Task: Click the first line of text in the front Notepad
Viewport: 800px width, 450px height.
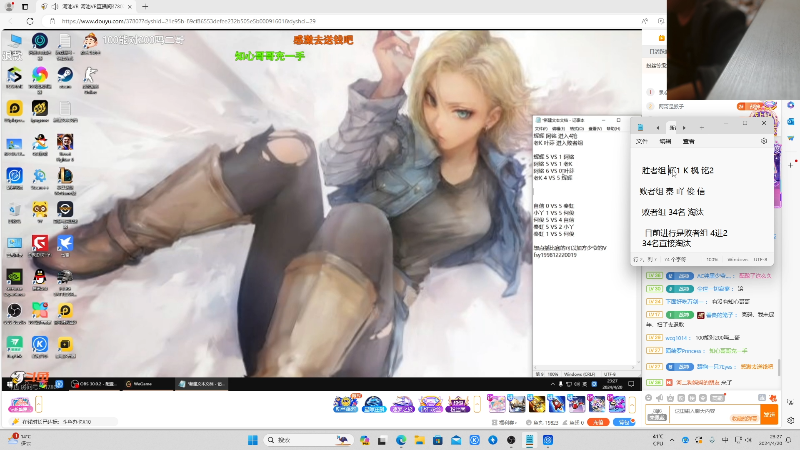Action: (x=678, y=170)
